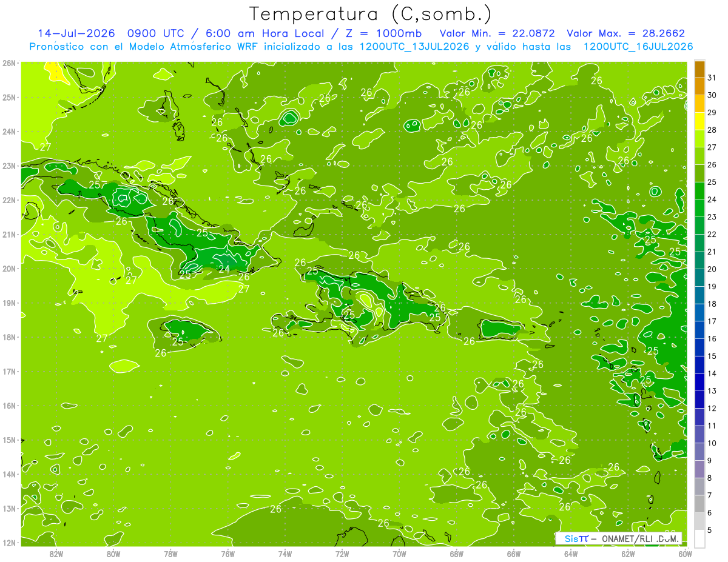728x562 pixels.
Task: Click 'Valor Min. = 22.0872' value
Action: point(497,33)
